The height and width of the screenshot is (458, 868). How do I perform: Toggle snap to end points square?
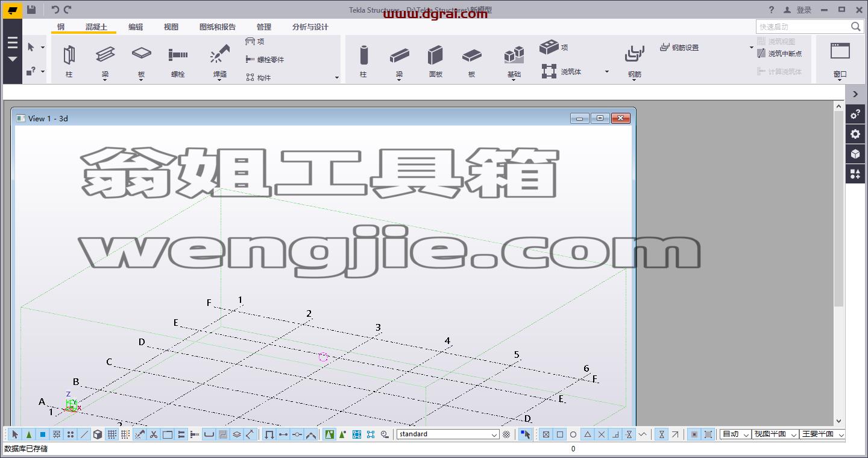point(560,434)
